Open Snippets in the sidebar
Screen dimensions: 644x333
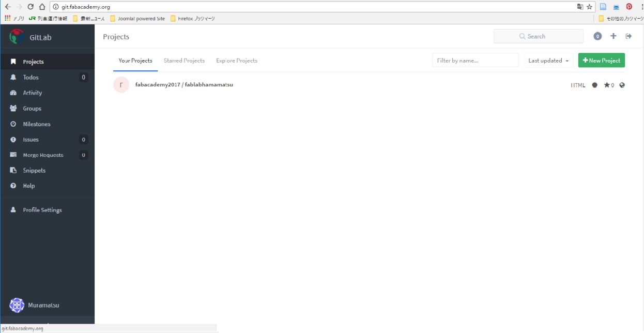point(47,170)
